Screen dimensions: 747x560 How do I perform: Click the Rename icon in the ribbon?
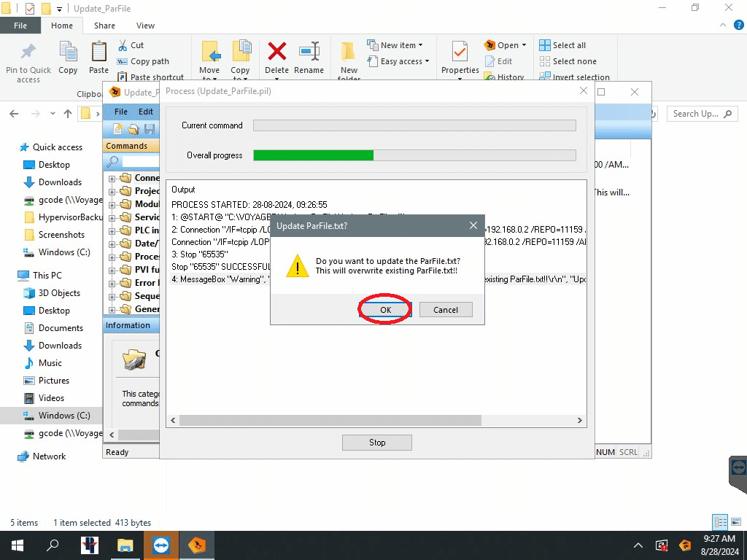tap(309, 52)
